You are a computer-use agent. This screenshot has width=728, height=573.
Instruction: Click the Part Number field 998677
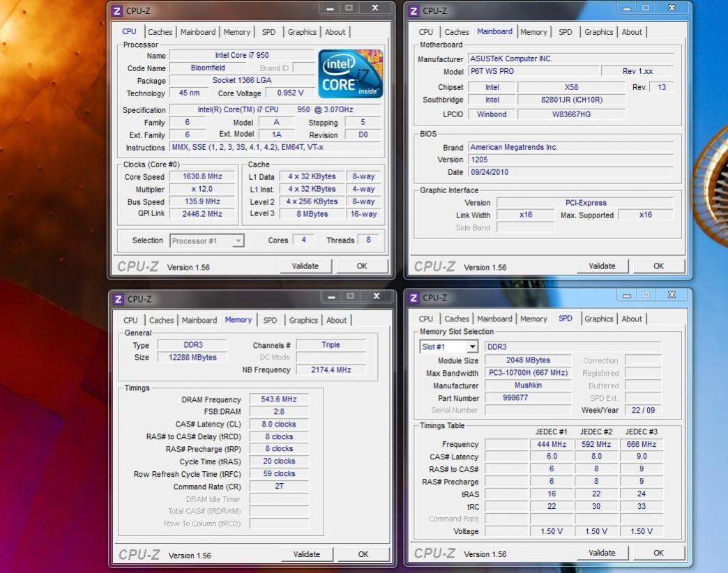[x=528, y=398]
